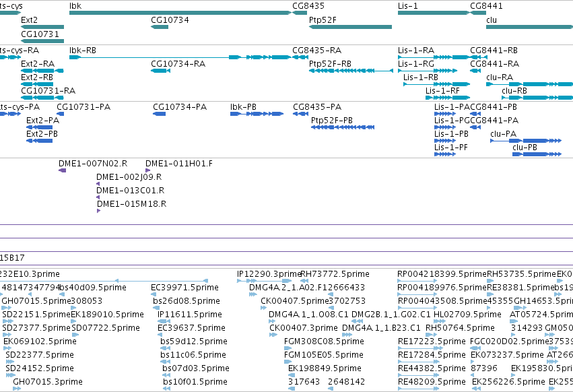Click the lbk gene bar in the gene track
This screenshot has height=392, width=573.
(180, 13)
